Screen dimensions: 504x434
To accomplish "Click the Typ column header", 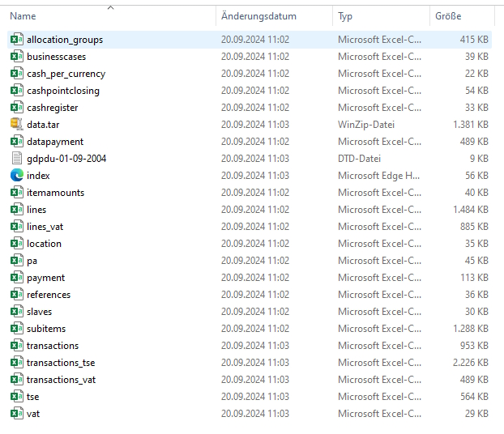I will click(x=345, y=16).
